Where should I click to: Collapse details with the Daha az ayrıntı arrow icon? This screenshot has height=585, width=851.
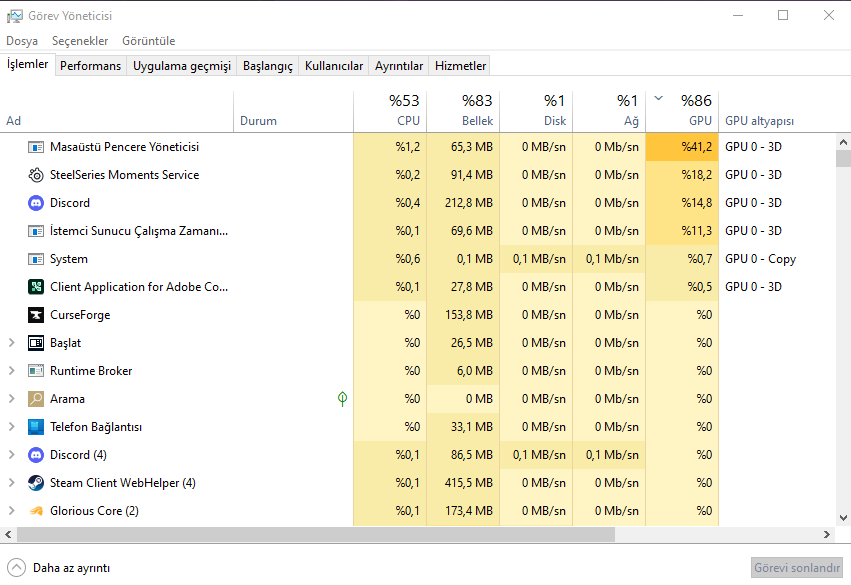[x=16, y=568]
